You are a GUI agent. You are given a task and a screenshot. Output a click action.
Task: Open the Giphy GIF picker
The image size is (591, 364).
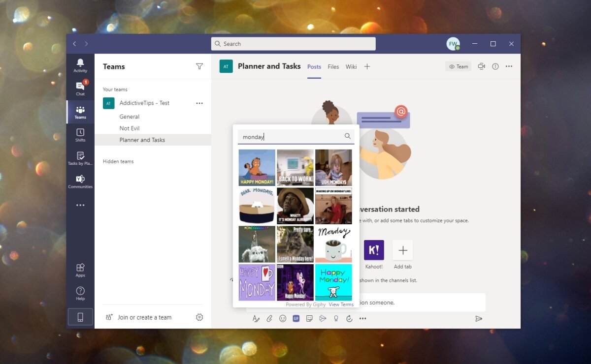click(296, 318)
